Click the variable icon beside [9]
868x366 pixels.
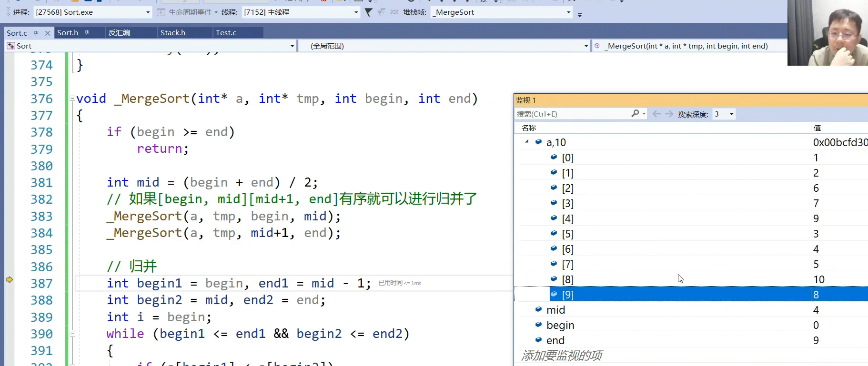pyautogui.click(x=554, y=294)
